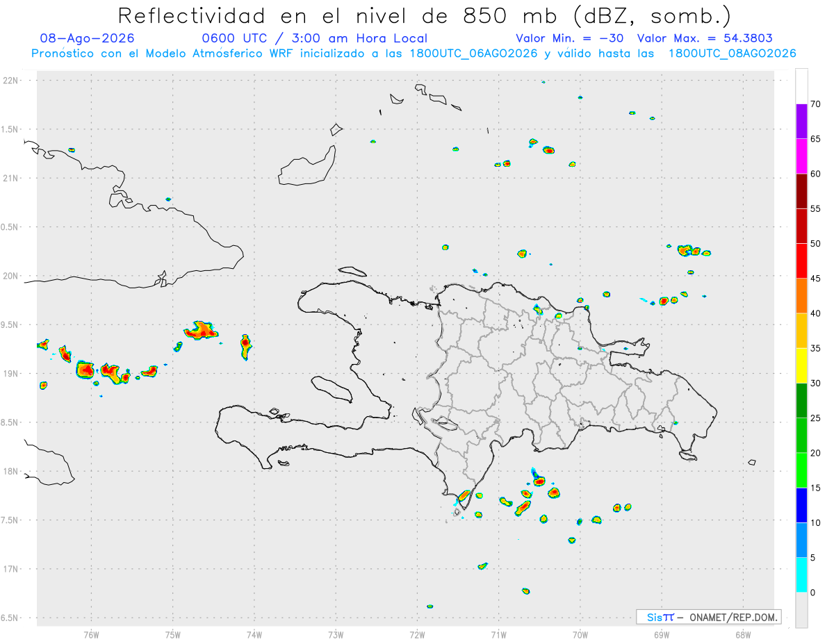Click the longitude axis label '76W'
The image size is (834, 644).
pyautogui.click(x=91, y=635)
